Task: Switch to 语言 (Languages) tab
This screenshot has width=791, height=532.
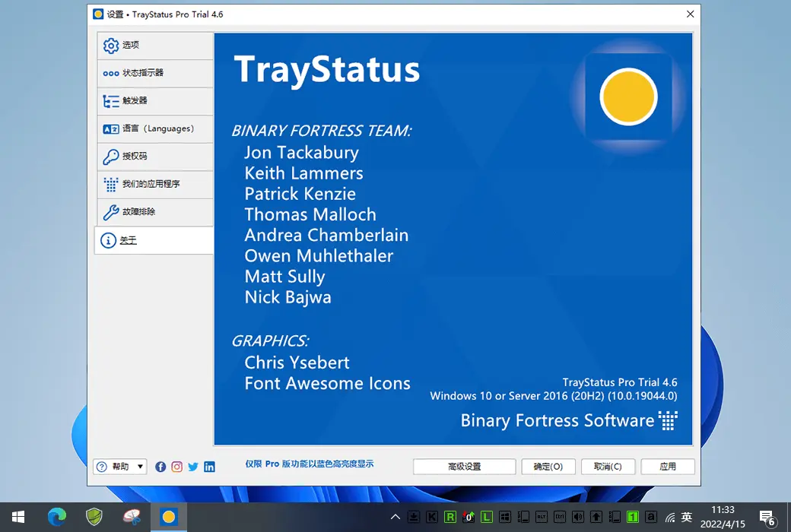Action: pyautogui.click(x=155, y=128)
